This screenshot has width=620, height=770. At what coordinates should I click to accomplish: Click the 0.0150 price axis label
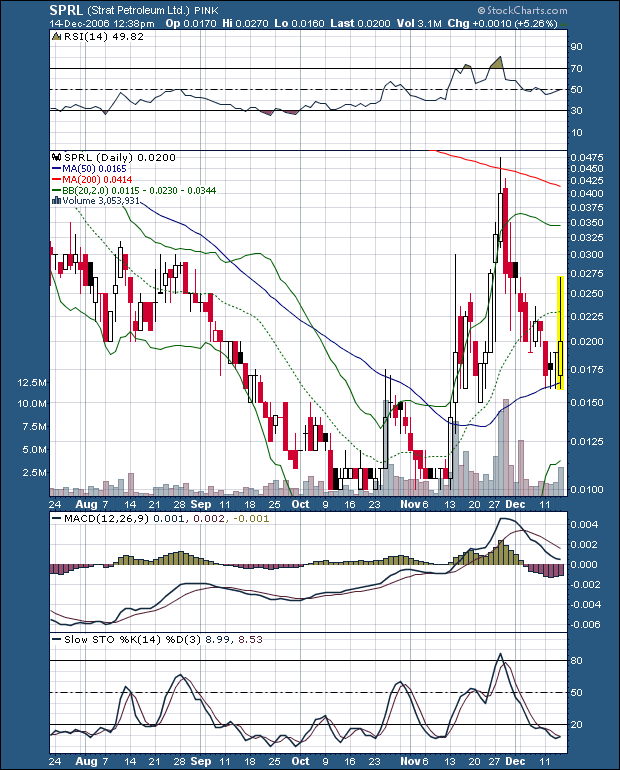coord(587,403)
